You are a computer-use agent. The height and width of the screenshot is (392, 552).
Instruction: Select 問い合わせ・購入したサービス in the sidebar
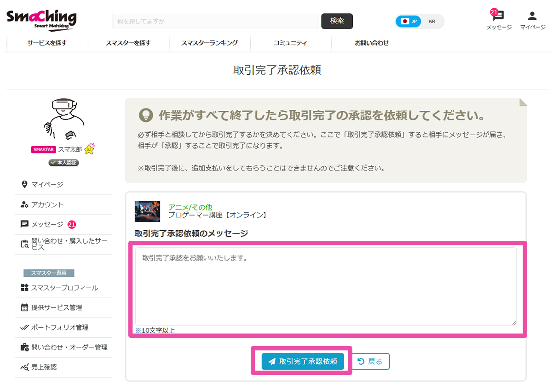[x=64, y=244]
